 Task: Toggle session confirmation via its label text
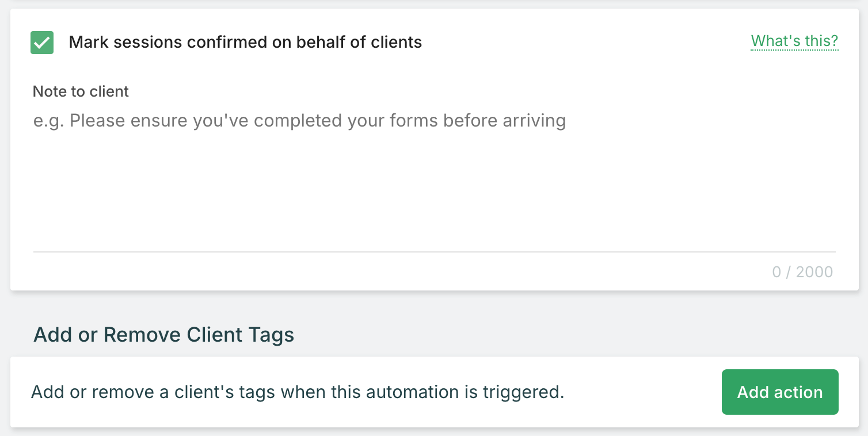tap(245, 42)
